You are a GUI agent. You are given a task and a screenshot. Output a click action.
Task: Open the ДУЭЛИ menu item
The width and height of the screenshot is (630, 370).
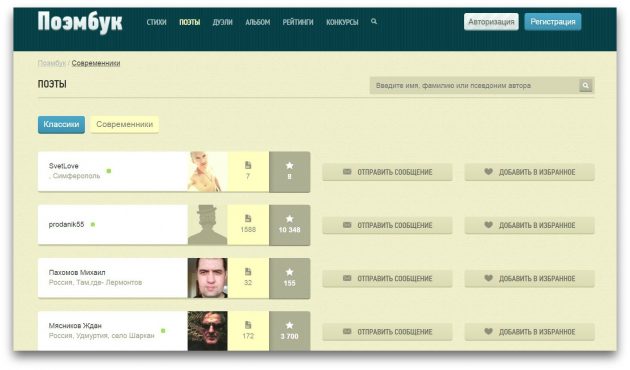pyautogui.click(x=223, y=22)
